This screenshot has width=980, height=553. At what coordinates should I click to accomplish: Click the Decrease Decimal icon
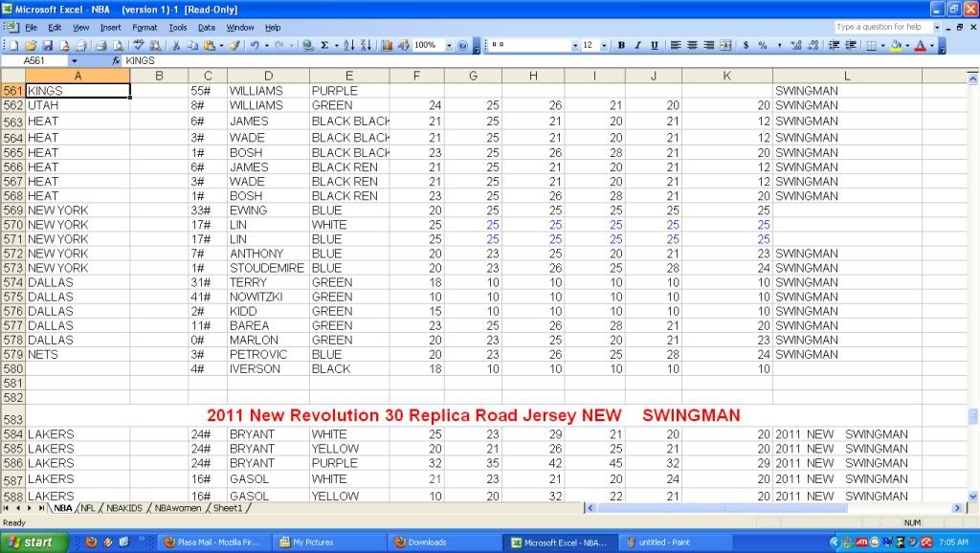[x=813, y=46]
